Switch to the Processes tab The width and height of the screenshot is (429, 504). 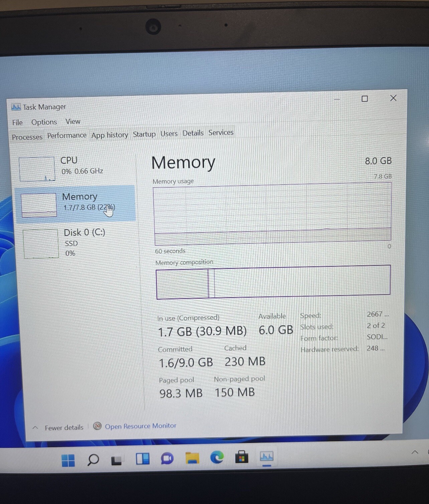click(x=27, y=137)
